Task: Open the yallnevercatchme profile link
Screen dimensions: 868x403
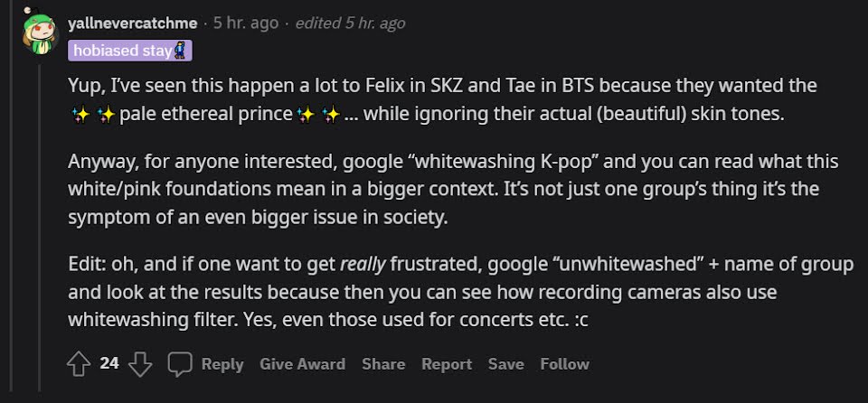Action: pos(133,23)
